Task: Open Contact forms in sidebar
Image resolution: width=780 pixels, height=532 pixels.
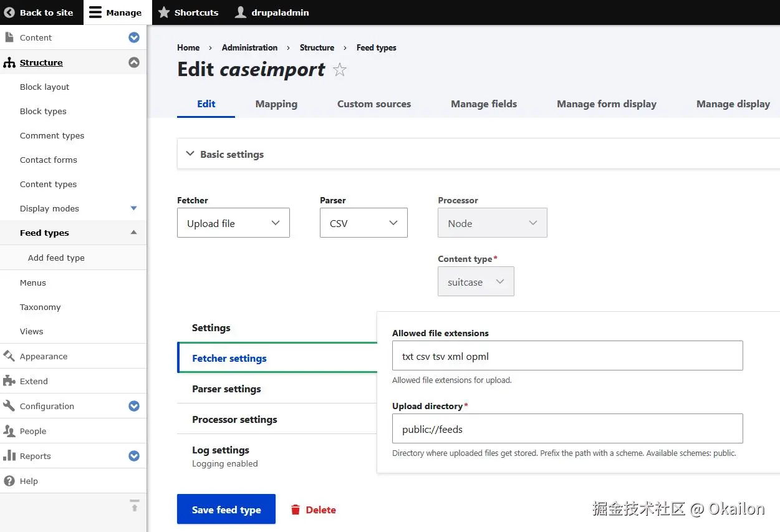Action: click(x=49, y=160)
